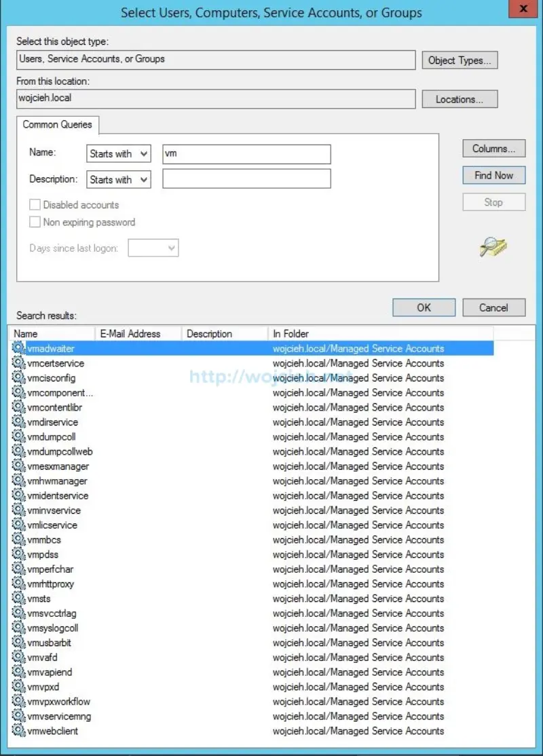Viewport: 543px width, 756px height.
Task: Click the vmesxmanager account icon
Action: click(19, 466)
